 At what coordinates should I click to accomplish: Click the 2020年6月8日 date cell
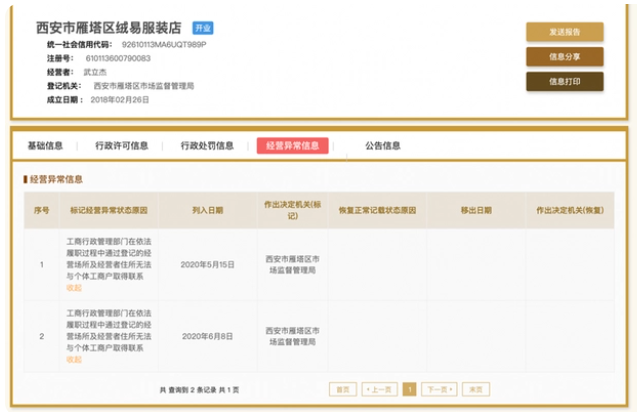(208, 336)
